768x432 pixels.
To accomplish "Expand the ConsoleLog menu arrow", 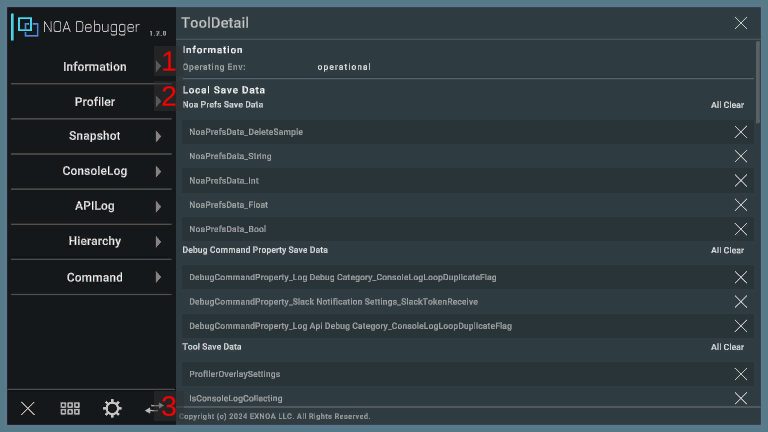I will click(x=158, y=172).
